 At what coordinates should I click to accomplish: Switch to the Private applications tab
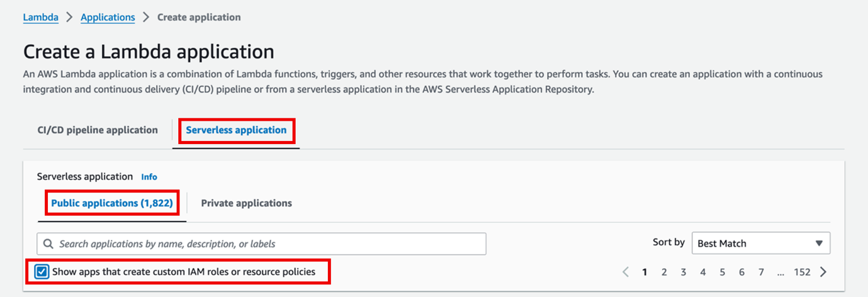coord(246,203)
